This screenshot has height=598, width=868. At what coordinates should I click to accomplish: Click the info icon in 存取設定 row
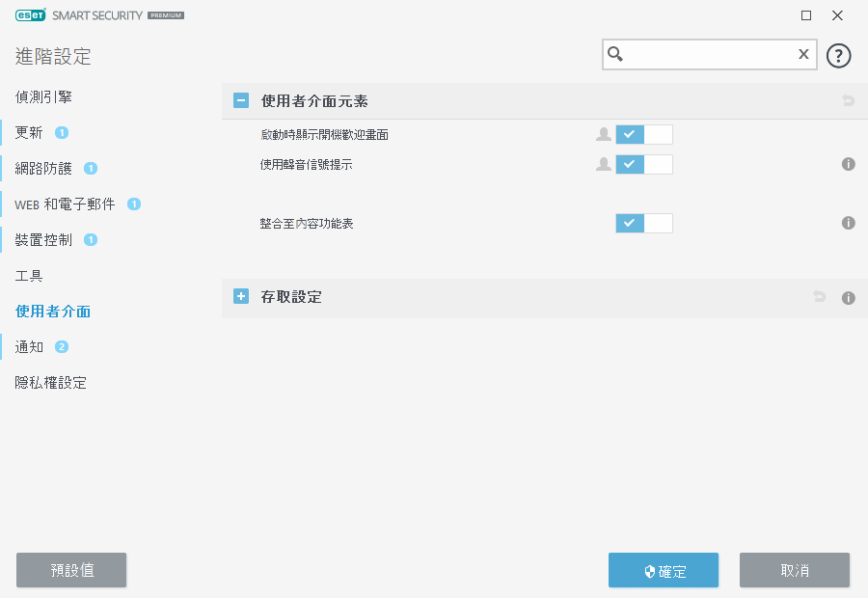click(x=849, y=297)
